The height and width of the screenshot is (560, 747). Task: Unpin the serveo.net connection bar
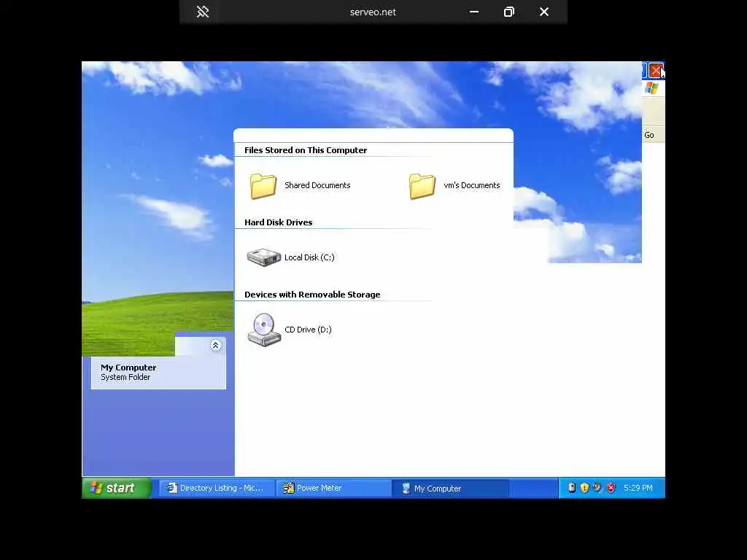coord(203,12)
